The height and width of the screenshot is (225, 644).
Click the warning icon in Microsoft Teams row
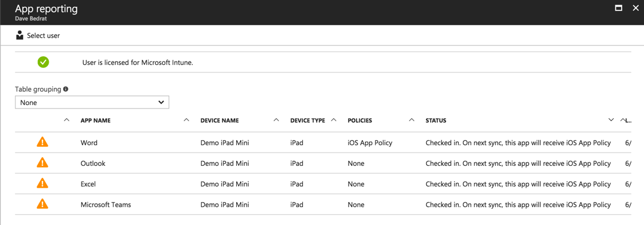[x=42, y=204]
